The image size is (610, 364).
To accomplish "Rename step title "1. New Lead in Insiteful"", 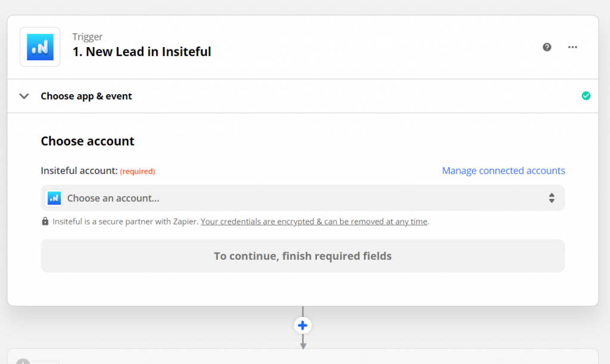I will (x=142, y=52).
